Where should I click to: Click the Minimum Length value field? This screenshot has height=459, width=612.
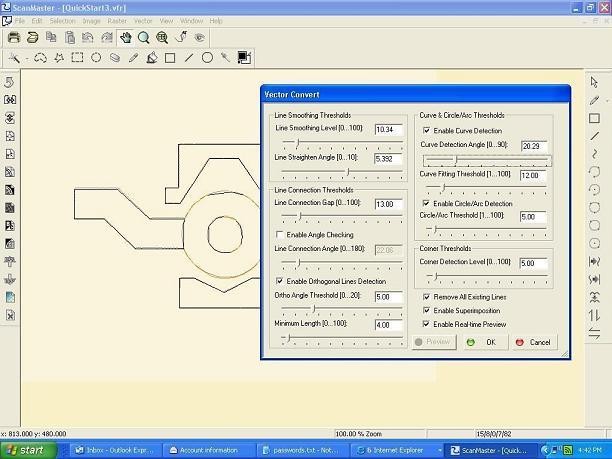click(388, 325)
